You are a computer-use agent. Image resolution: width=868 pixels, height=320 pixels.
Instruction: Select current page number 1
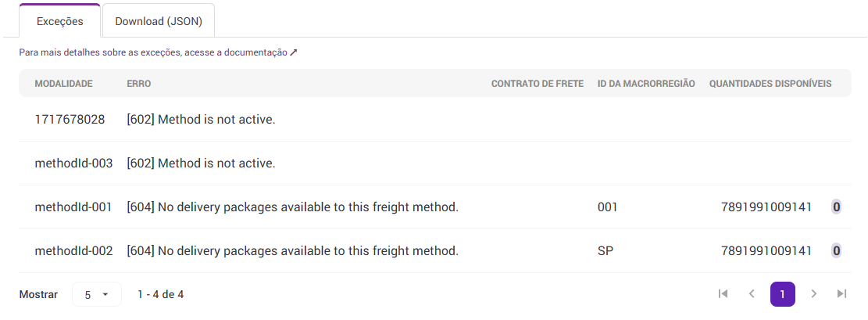pos(782,293)
